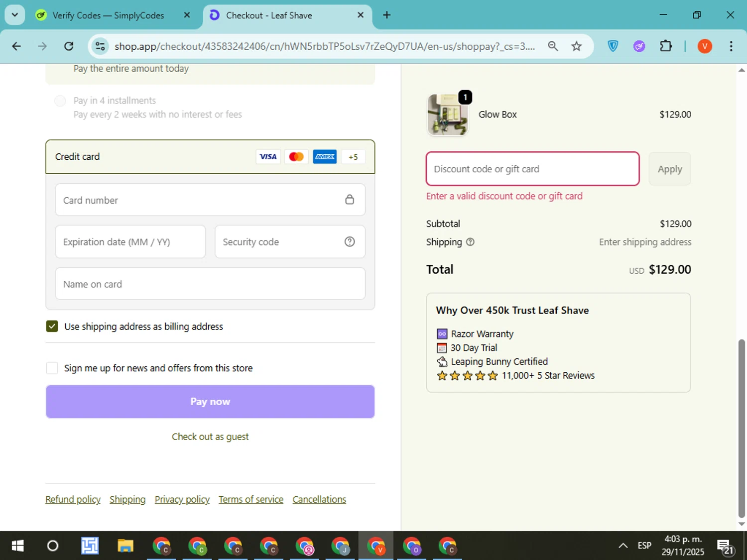Focus the Discount code or gift card field

(533, 169)
